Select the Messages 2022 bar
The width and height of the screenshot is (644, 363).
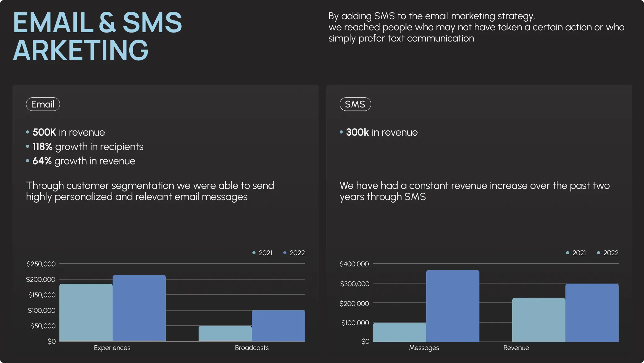click(453, 306)
